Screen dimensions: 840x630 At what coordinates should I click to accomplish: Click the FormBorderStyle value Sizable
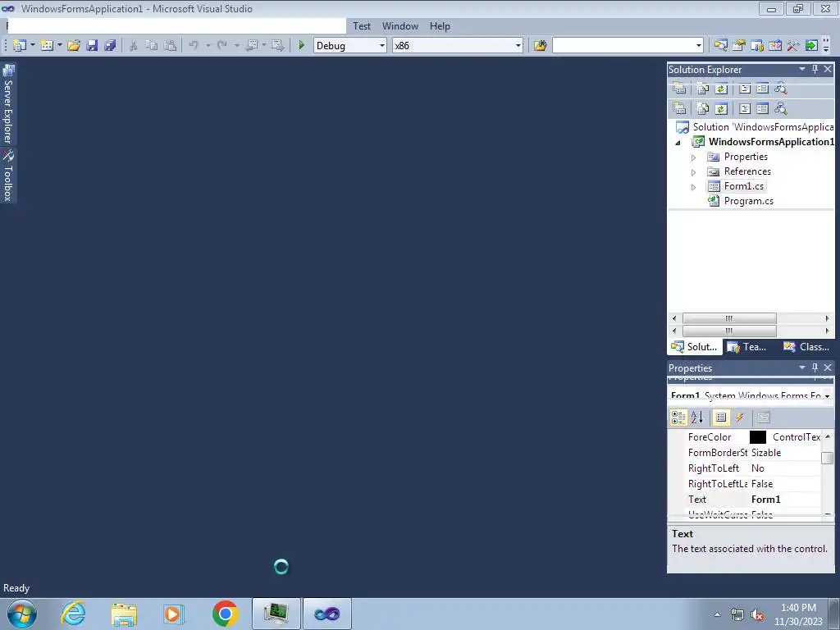coord(766,453)
